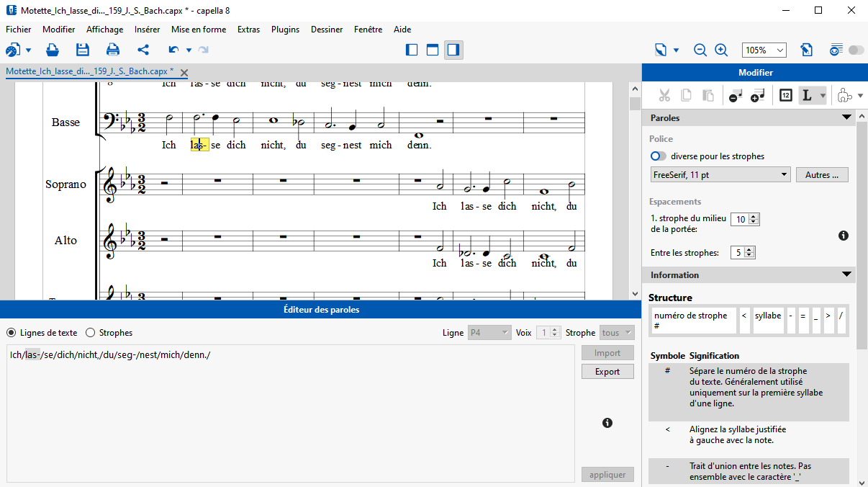Click the score view vertical scrollbar

coord(635,104)
